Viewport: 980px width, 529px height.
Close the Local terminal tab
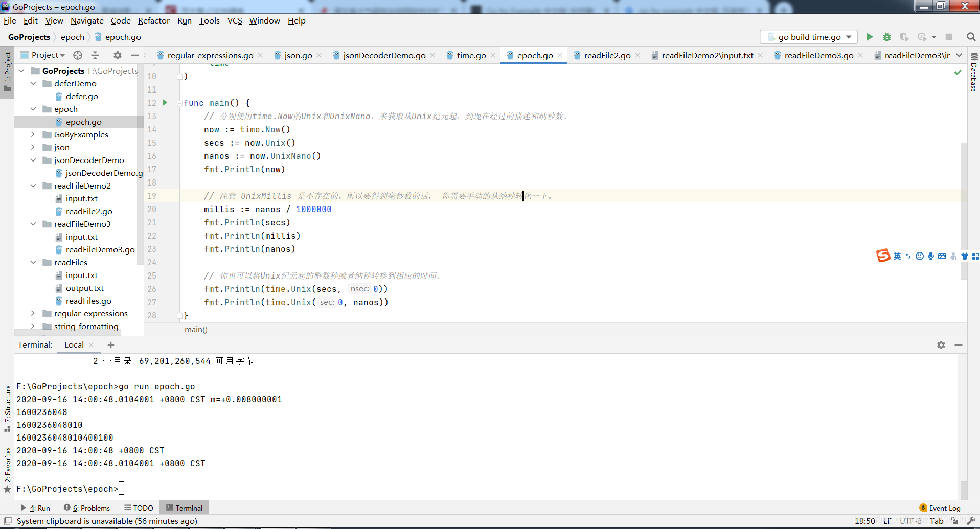click(91, 345)
